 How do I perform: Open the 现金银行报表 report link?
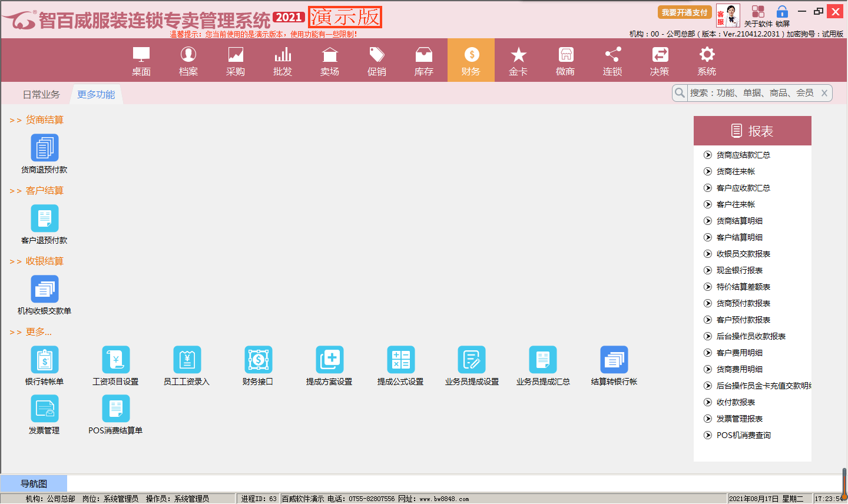pyautogui.click(x=739, y=270)
